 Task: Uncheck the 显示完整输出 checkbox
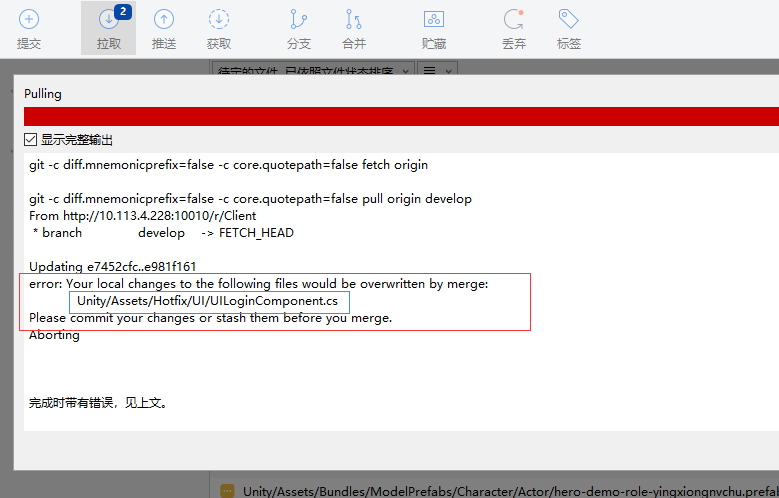pyautogui.click(x=30, y=140)
